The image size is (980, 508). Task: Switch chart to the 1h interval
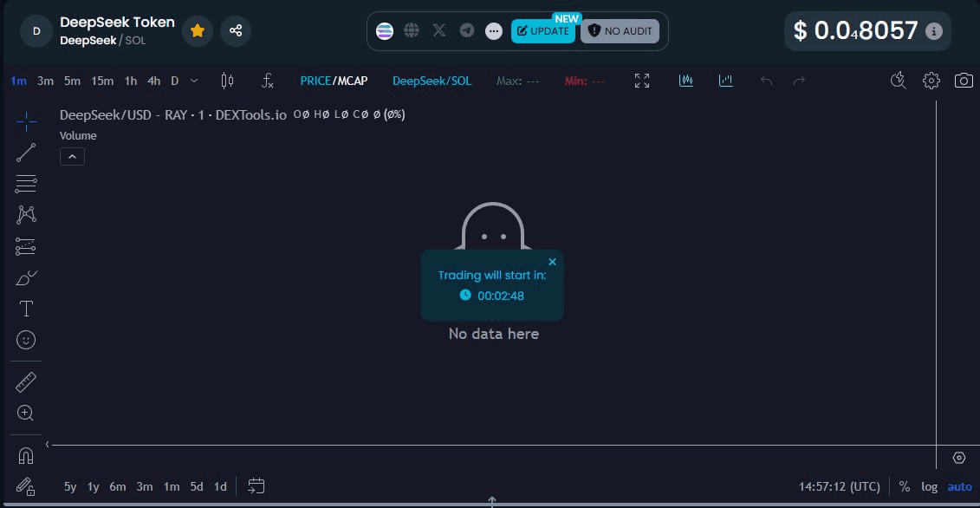131,81
